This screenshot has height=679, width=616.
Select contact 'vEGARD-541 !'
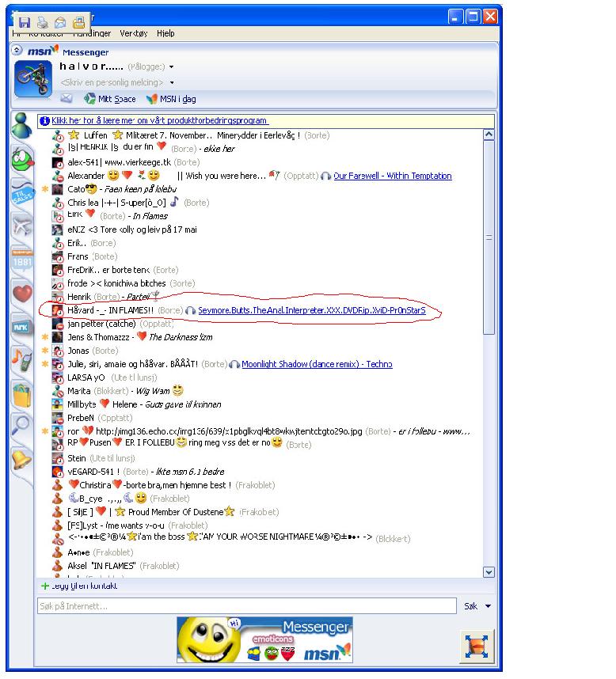(139, 472)
